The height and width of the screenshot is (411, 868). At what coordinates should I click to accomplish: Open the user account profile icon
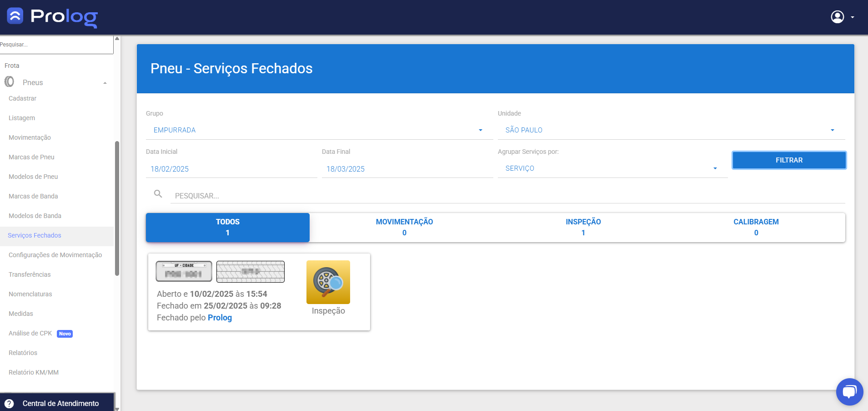[837, 17]
